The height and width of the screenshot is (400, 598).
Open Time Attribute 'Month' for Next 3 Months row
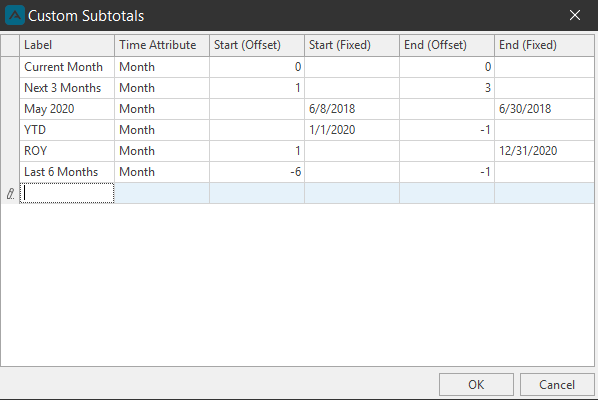click(x=162, y=88)
